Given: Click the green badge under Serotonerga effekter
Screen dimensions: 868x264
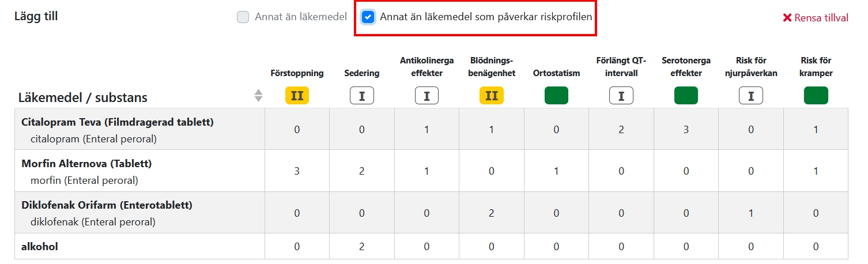Looking at the screenshot, I should pyautogui.click(x=686, y=96).
